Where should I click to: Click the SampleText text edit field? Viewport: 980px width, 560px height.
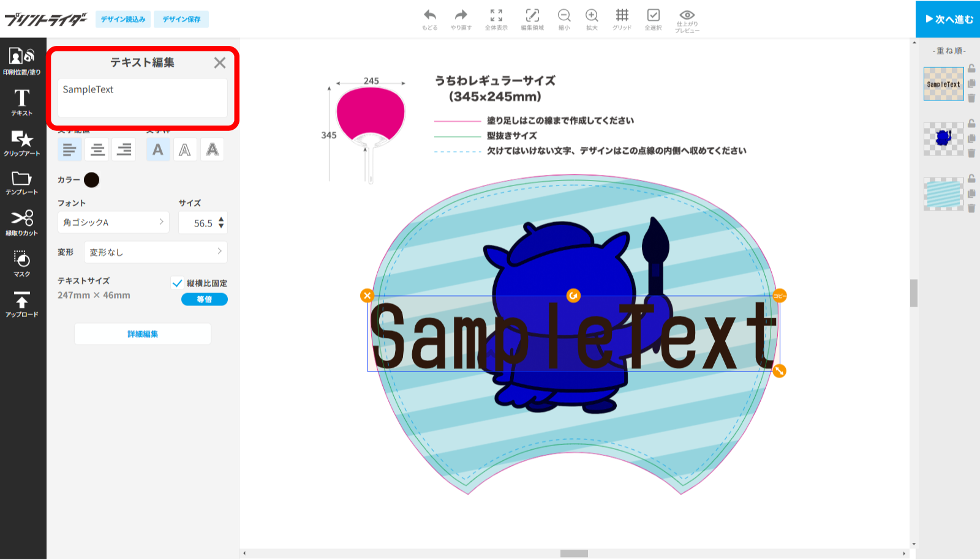click(143, 98)
